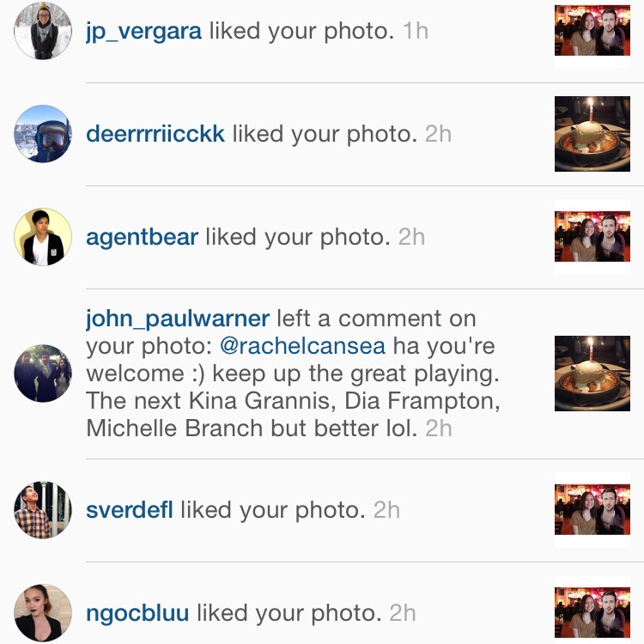This screenshot has height=644, width=644.
Task: Open the jp_vergara username link
Action: 143,32
